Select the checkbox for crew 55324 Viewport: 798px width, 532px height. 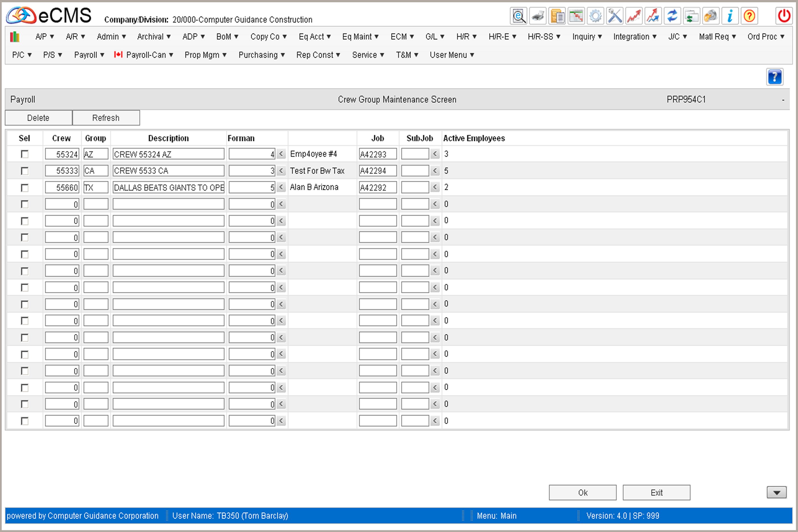click(25, 154)
